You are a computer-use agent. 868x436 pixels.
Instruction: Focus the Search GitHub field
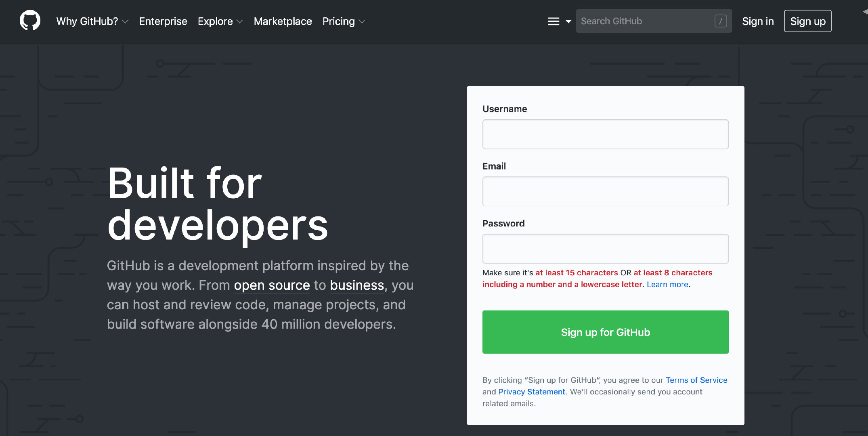[645, 21]
